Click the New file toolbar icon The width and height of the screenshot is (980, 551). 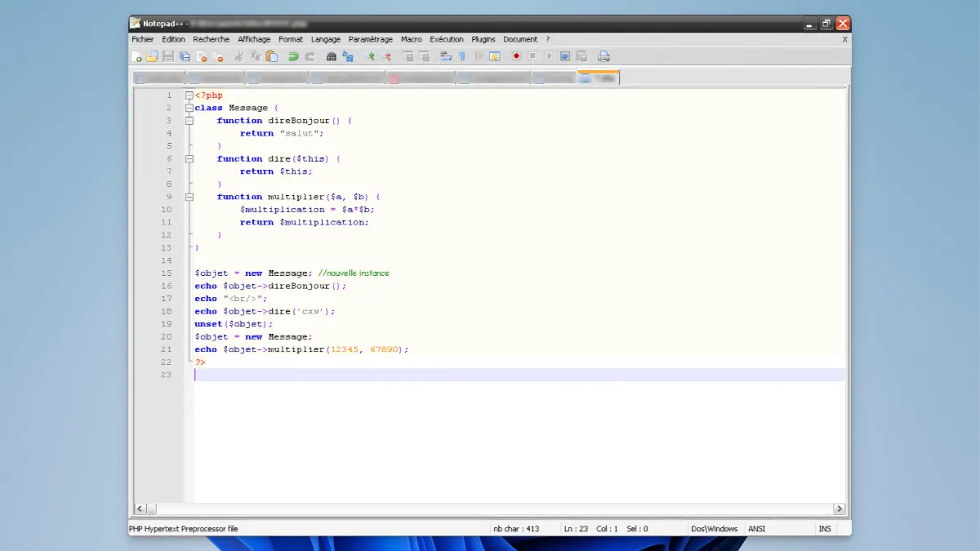coord(137,56)
